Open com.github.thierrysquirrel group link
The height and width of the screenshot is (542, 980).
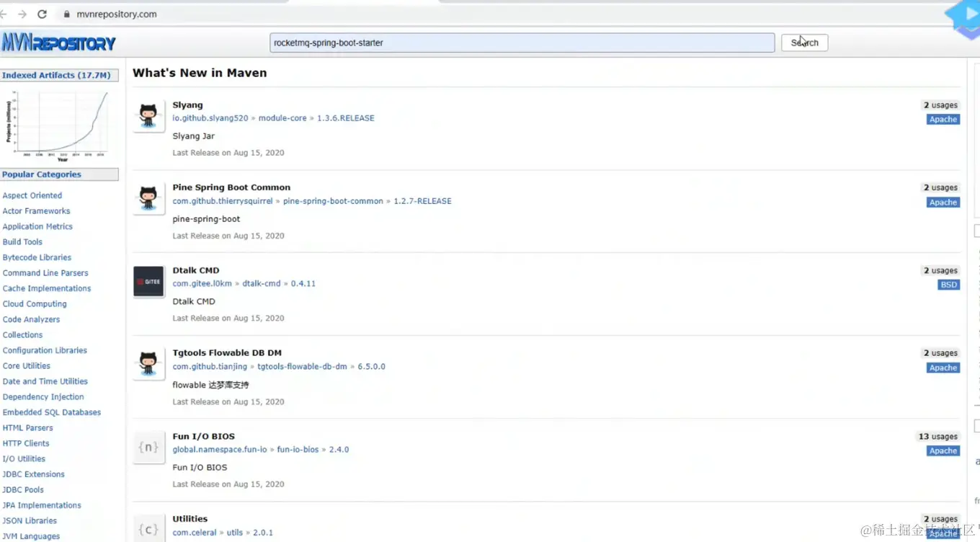[223, 201]
